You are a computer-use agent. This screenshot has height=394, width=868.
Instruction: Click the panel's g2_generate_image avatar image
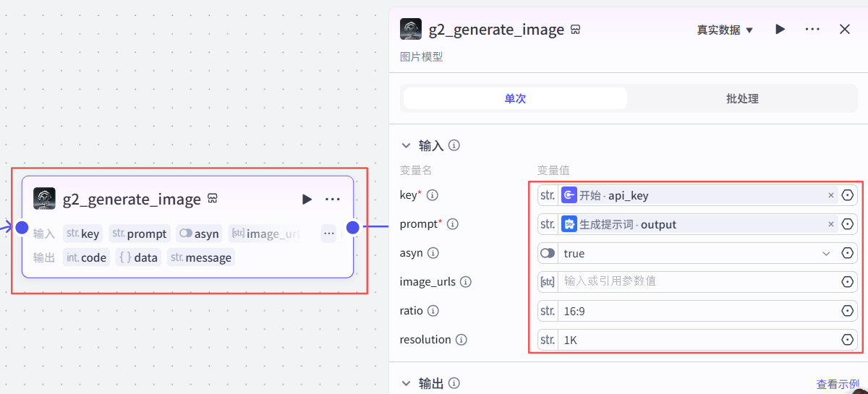pyautogui.click(x=412, y=30)
